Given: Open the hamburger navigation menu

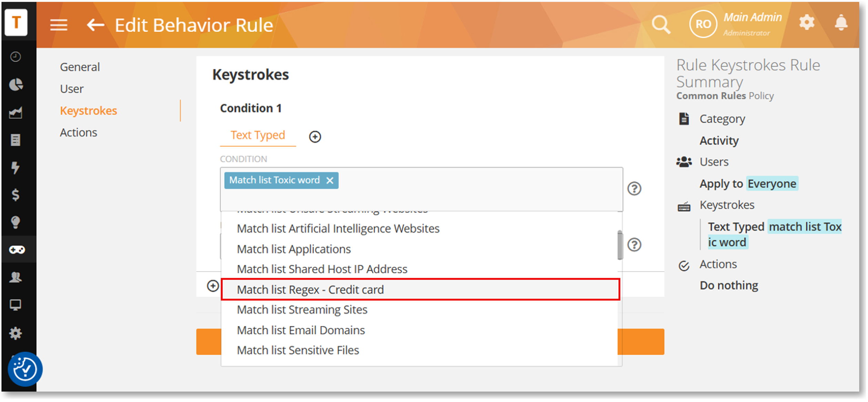Looking at the screenshot, I should pos(59,25).
